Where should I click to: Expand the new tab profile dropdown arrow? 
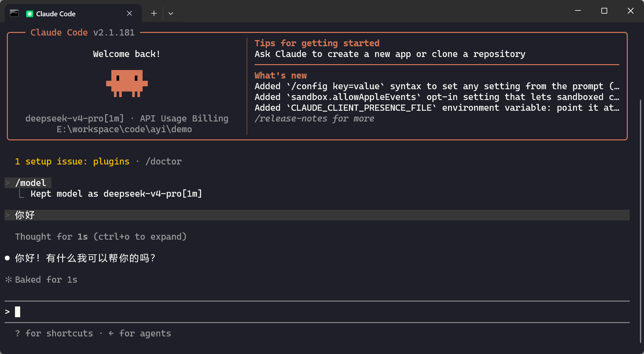coord(171,13)
